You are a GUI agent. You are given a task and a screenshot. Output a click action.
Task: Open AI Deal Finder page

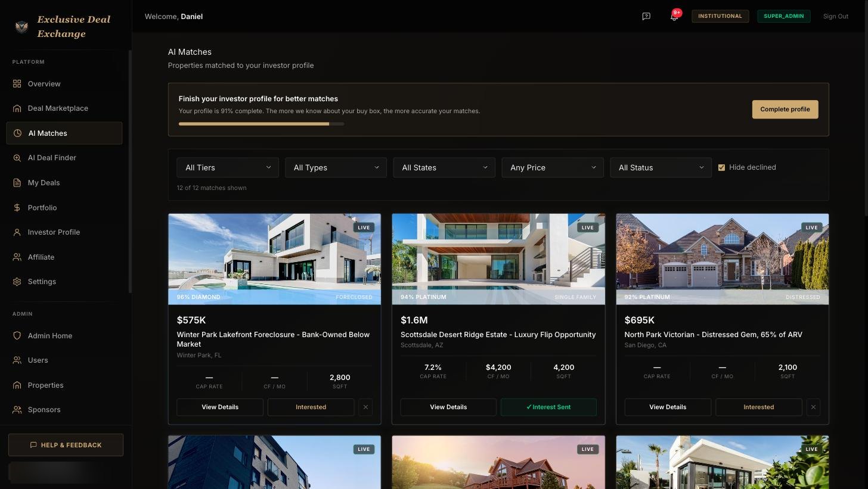pos(64,158)
